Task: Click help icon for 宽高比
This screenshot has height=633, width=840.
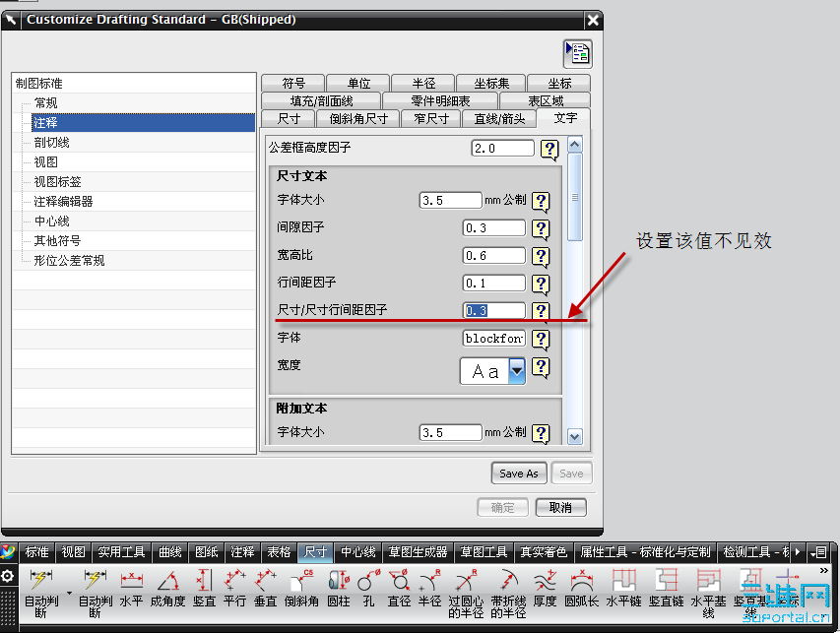Action: [x=541, y=256]
